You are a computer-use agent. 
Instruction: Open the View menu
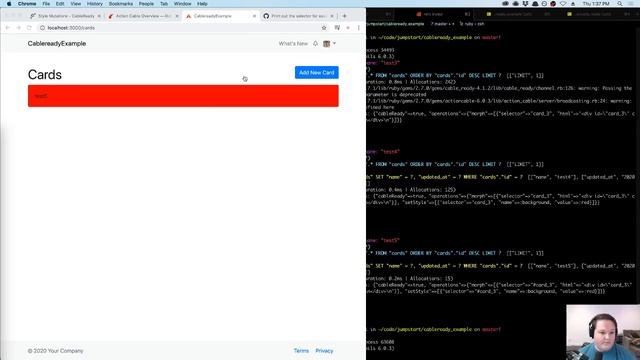click(x=76, y=4)
